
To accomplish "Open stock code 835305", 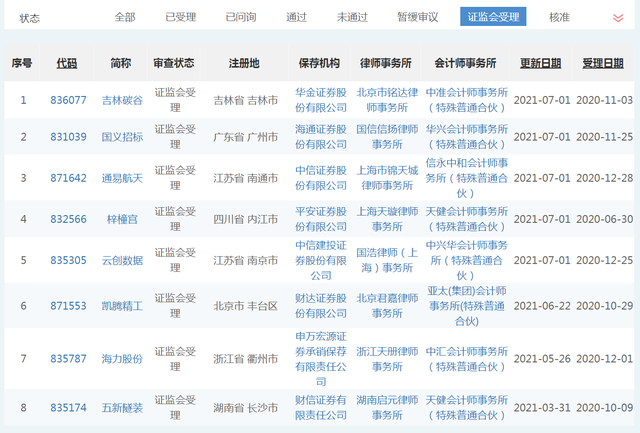I will pos(68,260).
